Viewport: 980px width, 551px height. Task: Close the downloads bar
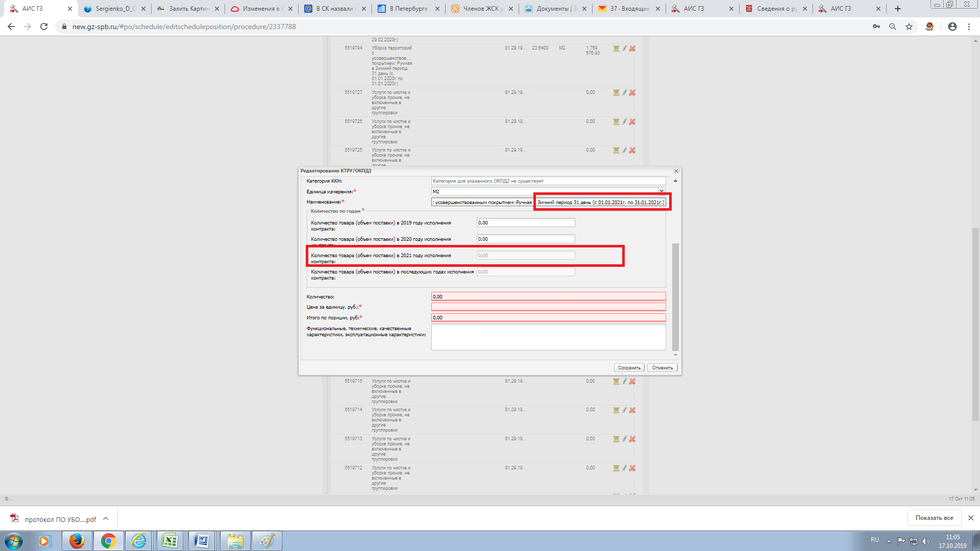point(970,518)
